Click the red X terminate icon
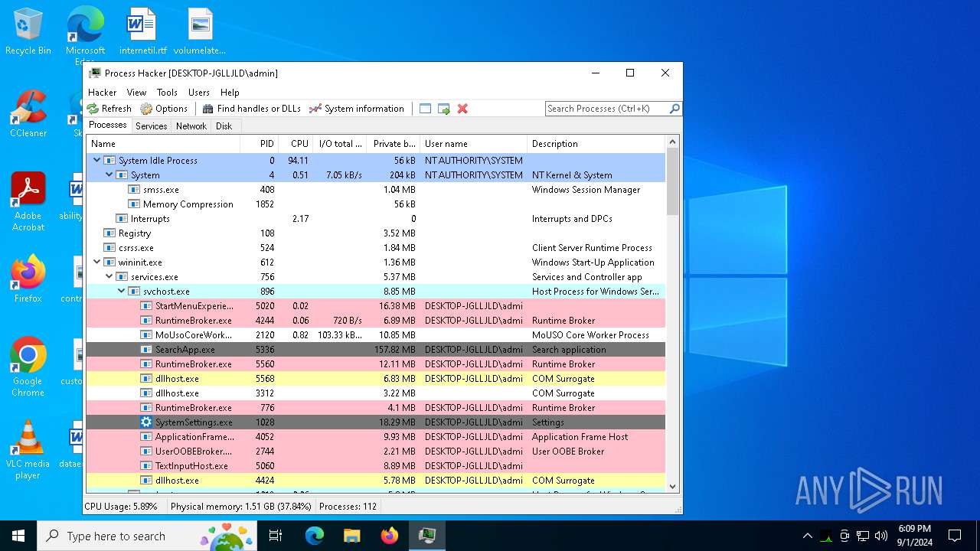980x551 pixels. point(462,109)
